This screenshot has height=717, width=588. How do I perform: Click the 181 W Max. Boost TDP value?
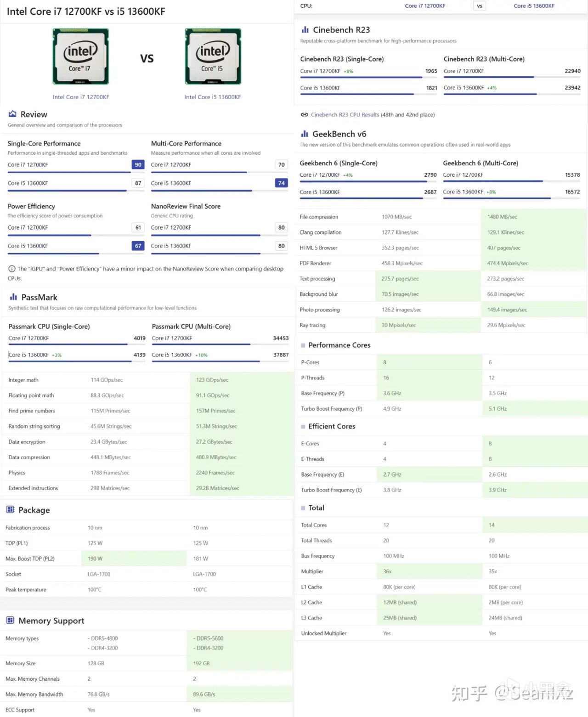pyautogui.click(x=201, y=559)
